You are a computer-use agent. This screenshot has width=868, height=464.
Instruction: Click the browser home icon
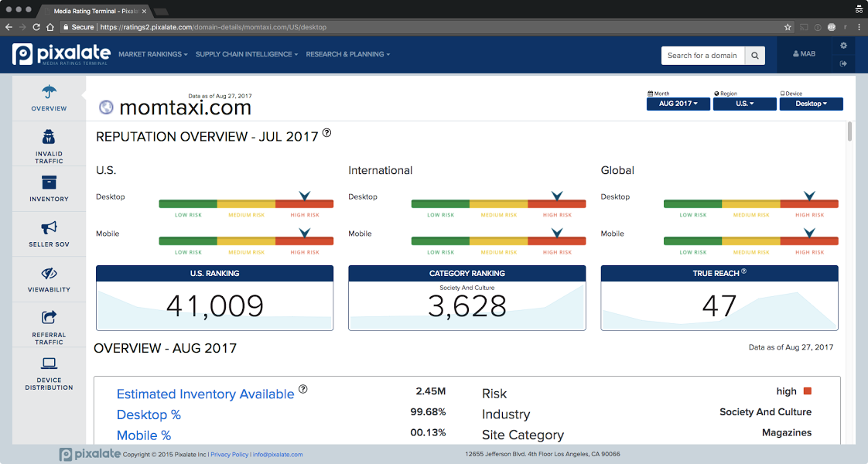pyautogui.click(x=50, y=27)
